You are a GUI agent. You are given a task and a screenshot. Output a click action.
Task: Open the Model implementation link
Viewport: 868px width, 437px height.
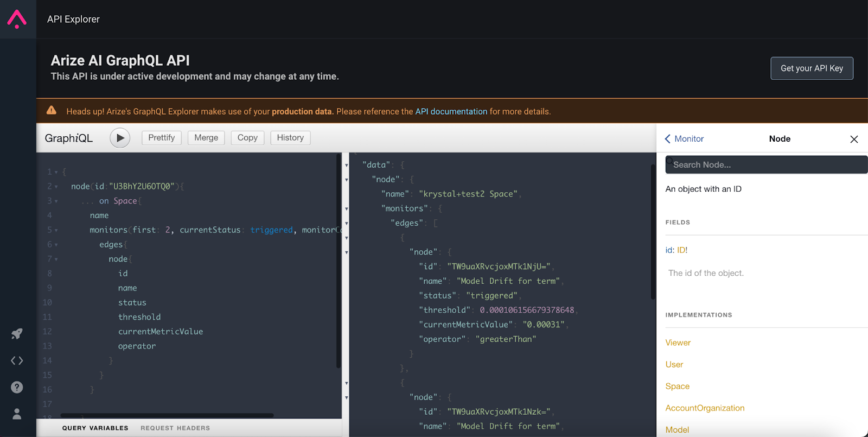[x=677, y=429]
